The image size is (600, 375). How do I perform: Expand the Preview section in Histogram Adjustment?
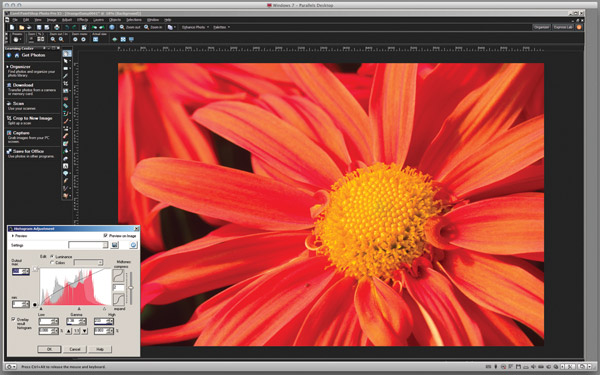(13, 236)
